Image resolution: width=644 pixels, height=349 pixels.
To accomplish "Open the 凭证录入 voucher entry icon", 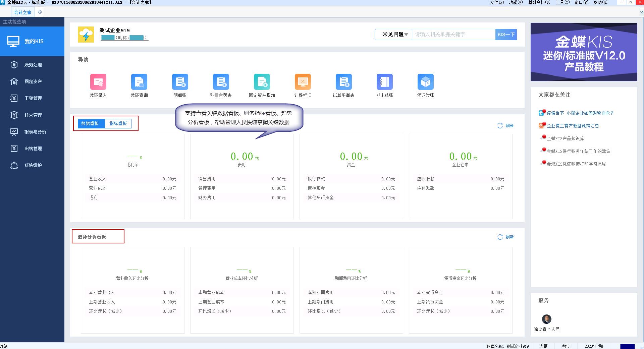I will 98,82.
